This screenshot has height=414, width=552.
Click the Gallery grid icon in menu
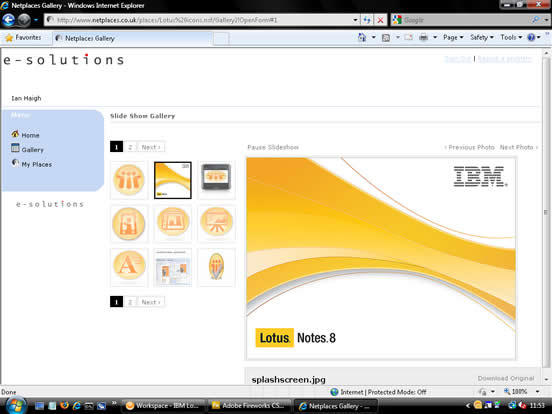point(15,148)
